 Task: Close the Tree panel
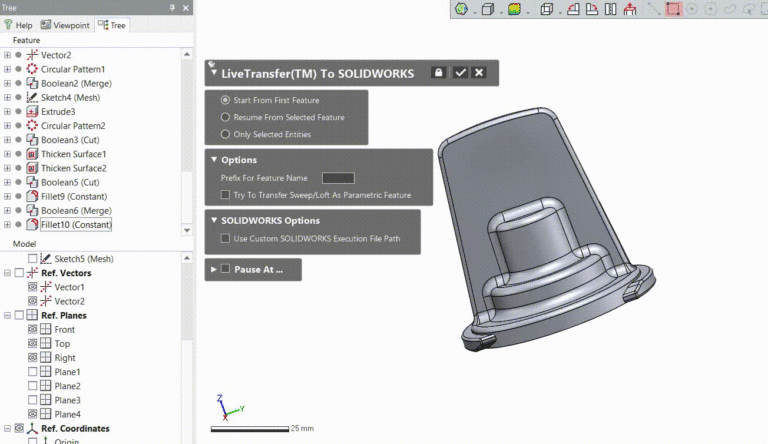click(186, 8)
